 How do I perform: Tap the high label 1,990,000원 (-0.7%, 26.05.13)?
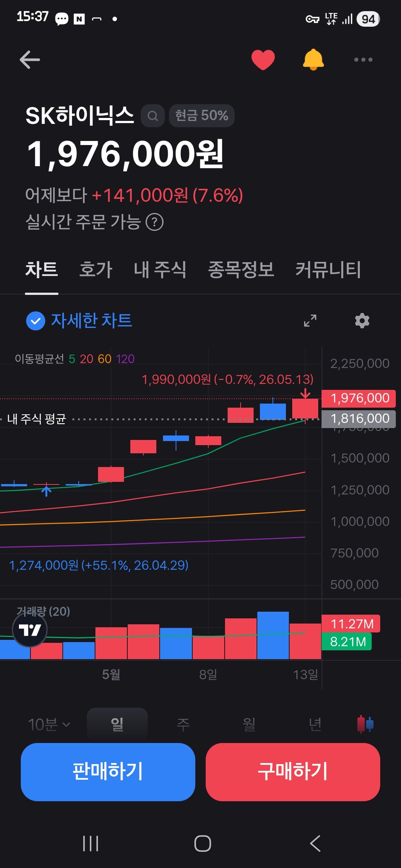(228, 379)
